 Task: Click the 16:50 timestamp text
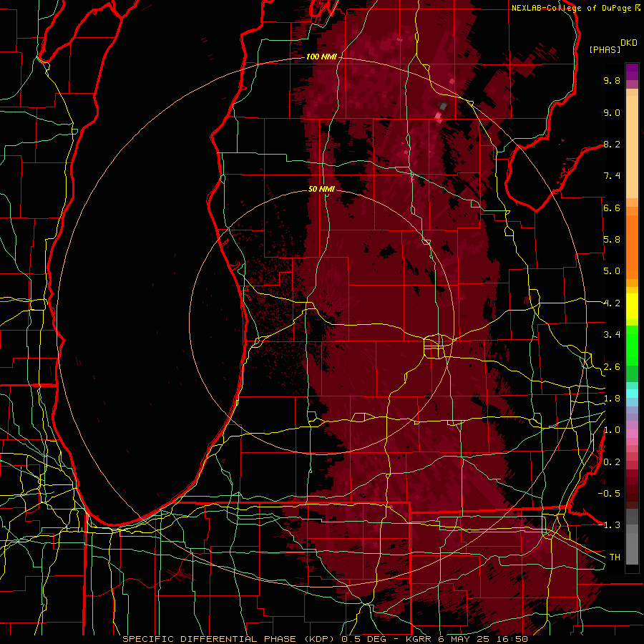coord(512,639)
